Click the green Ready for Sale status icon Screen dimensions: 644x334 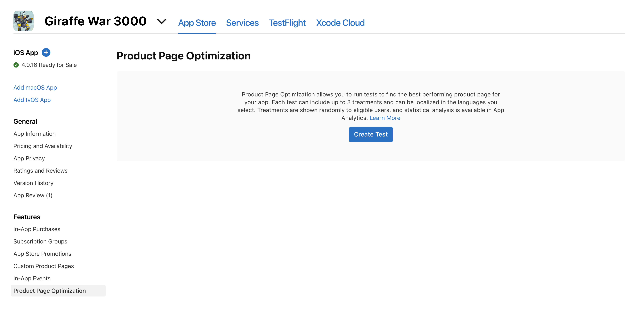coord(16,65)
